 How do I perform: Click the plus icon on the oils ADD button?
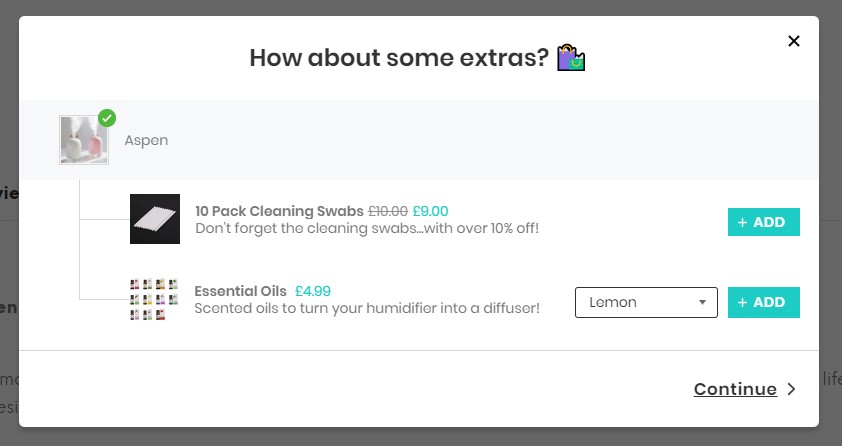pos(742,303)
